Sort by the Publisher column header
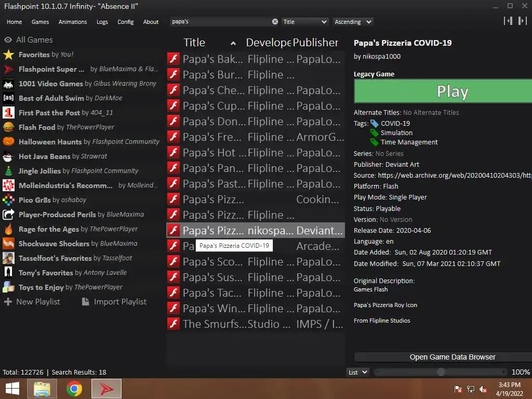 (x=315, y=43)
